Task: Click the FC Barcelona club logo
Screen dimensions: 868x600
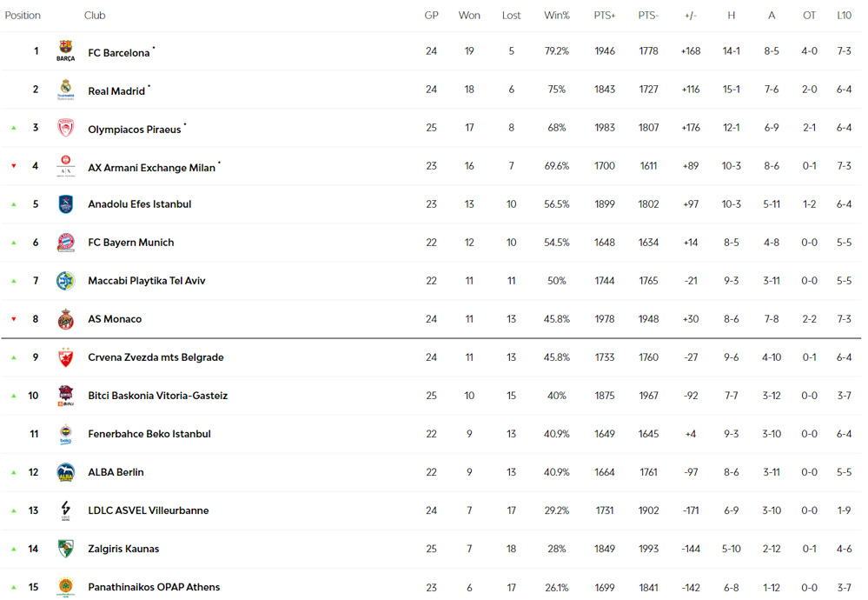Action: pos(65,51)
